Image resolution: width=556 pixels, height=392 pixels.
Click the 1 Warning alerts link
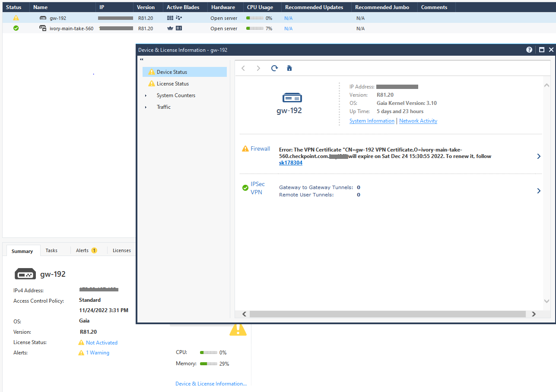(98, 353)
